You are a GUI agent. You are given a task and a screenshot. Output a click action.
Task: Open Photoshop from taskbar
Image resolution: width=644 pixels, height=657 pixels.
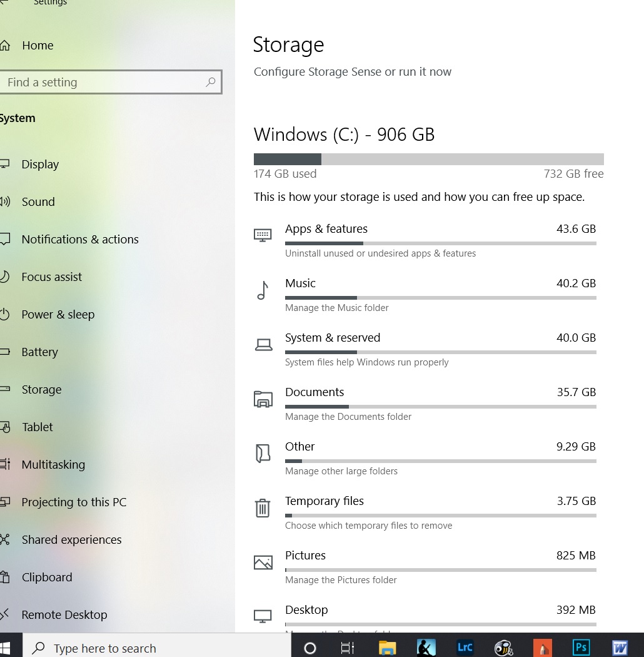pos(581,648)
